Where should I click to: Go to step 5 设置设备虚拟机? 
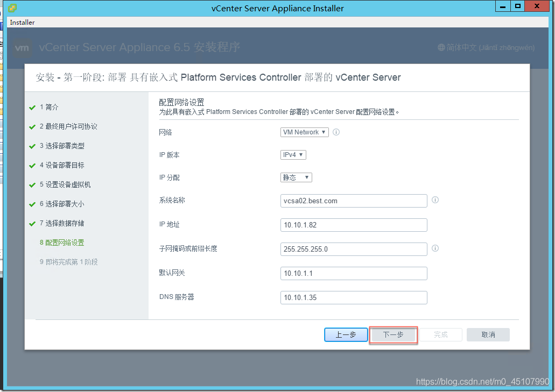[65, 185]
